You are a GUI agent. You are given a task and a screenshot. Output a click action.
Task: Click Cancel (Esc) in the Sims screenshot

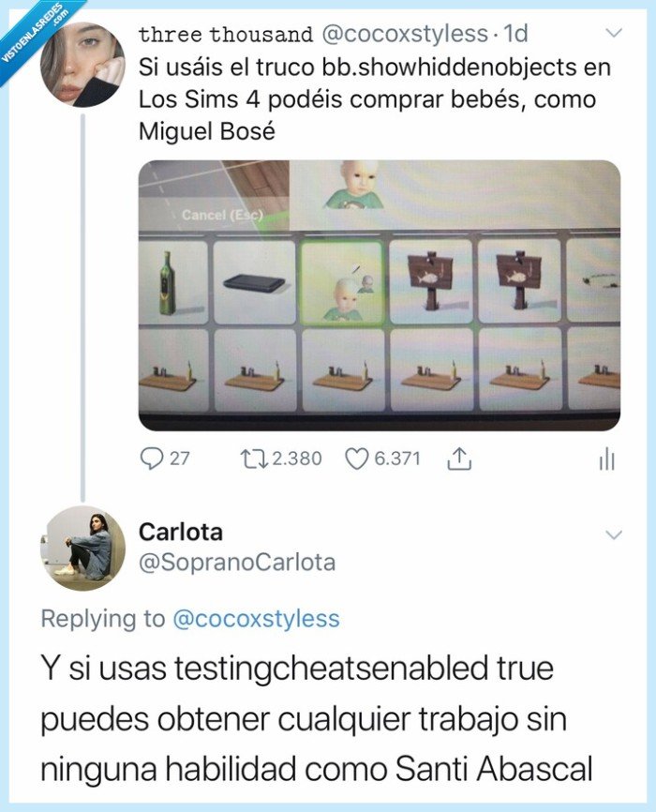click(220, 213)
